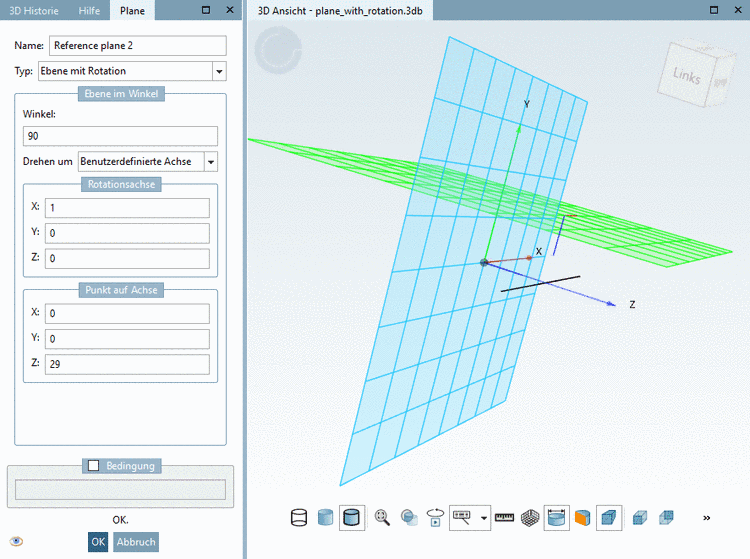
Task: Select shaded display without edges icon
Action: tap(325, 518)
